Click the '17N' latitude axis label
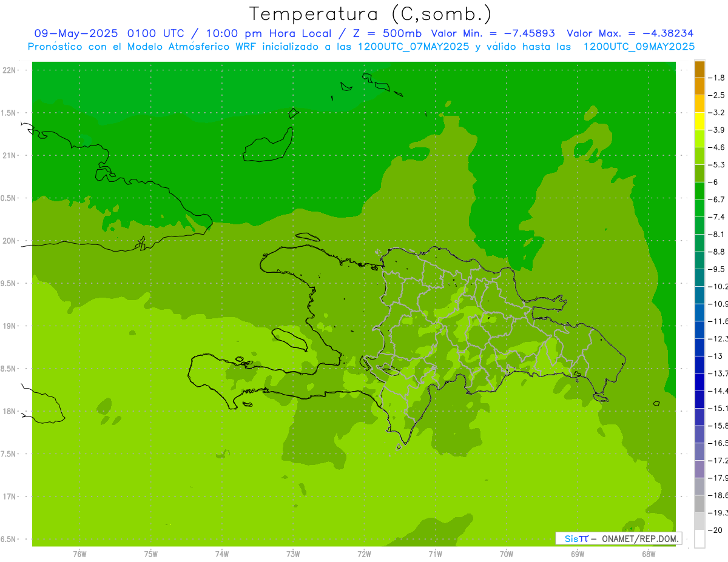The image size is (728, 562). (x=9, y=497)
